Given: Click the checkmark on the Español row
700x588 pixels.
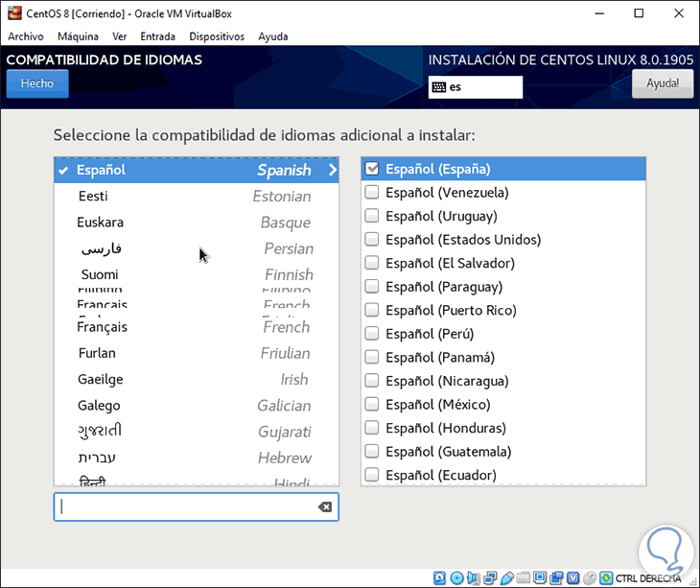Looking at the screenshot, I should (63, 170).
